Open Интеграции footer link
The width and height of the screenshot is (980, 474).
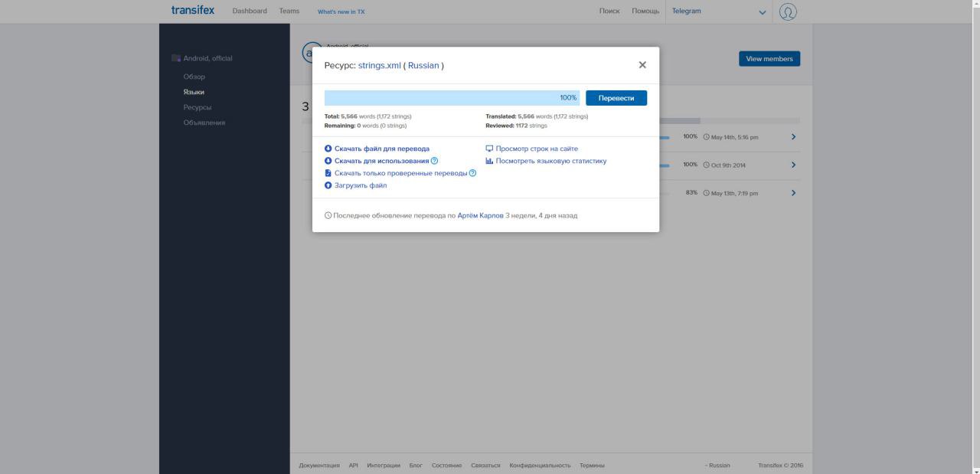tap(384, 466)
